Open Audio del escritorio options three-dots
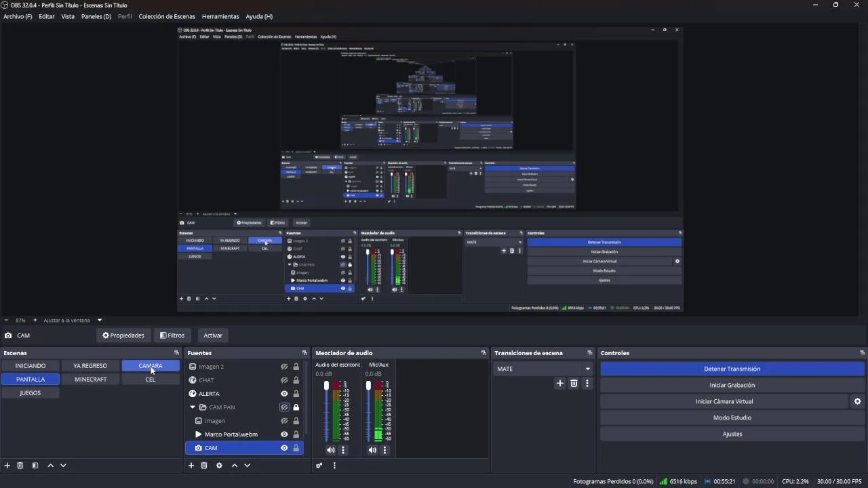 [343, 450]
